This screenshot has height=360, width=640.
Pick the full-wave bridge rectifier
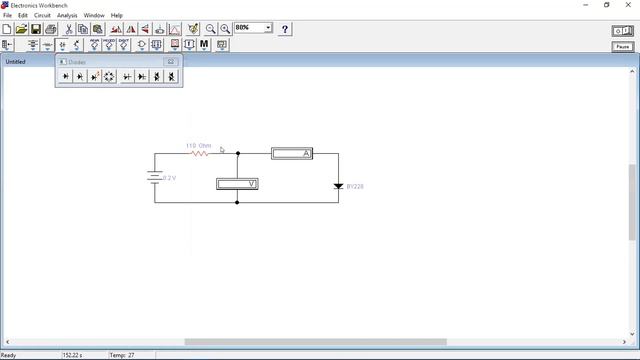pyautogui.click(x=109, y=76)
